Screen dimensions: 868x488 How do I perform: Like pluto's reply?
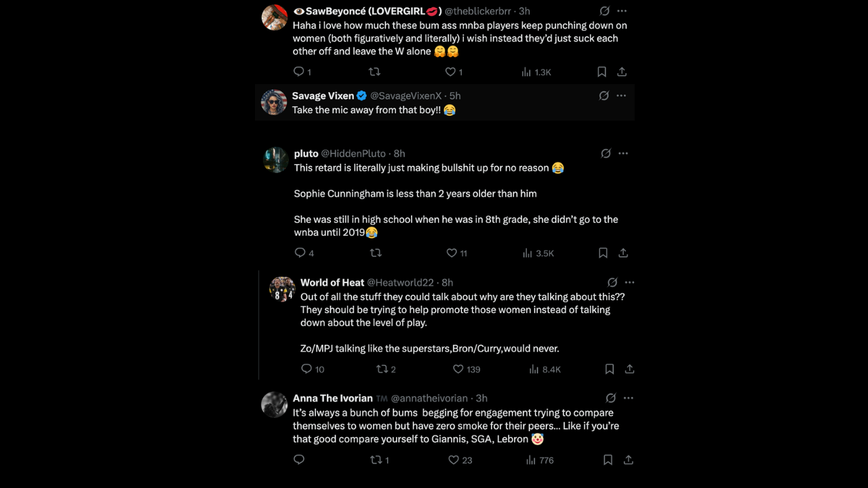451,253
